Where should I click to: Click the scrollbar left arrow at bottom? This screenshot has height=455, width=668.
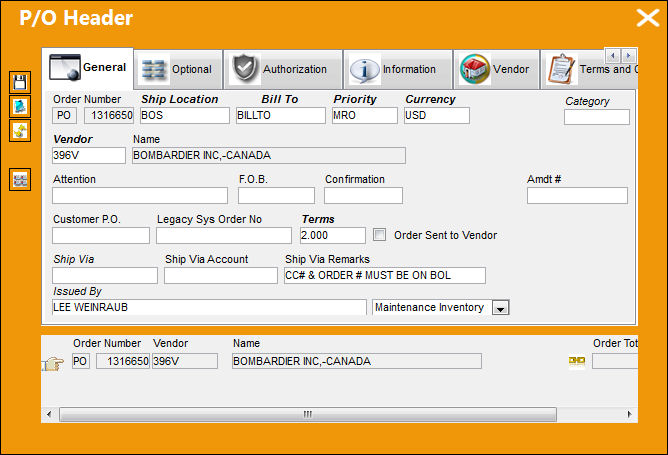[x=49, y=414]
